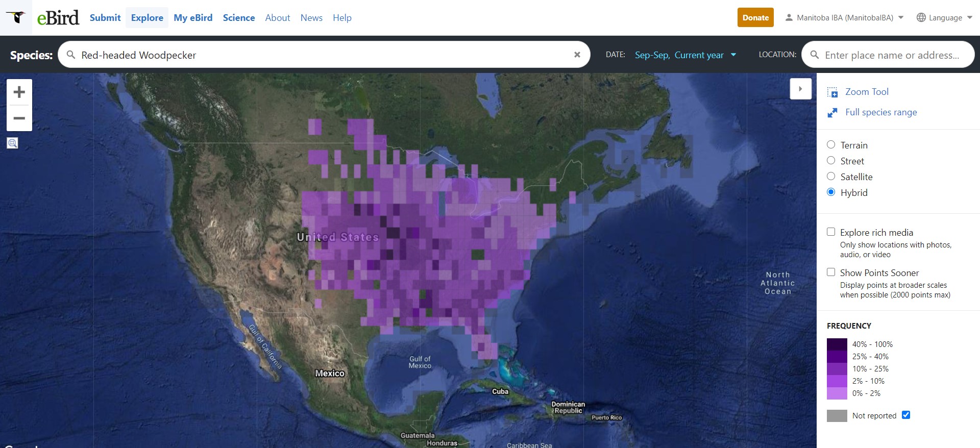980x448 pixels.
Task: Open the Manitoba IBA account menu
Action: 844,18
